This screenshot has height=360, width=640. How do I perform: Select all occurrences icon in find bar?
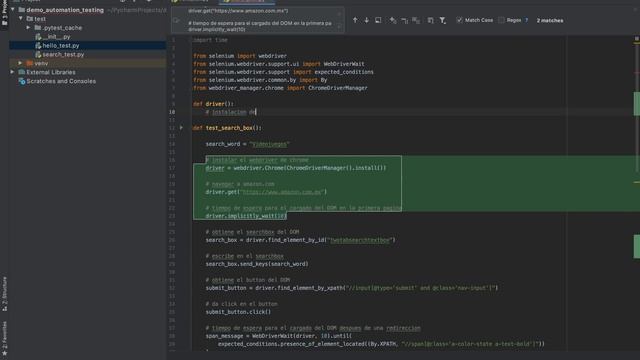(416, 20)
